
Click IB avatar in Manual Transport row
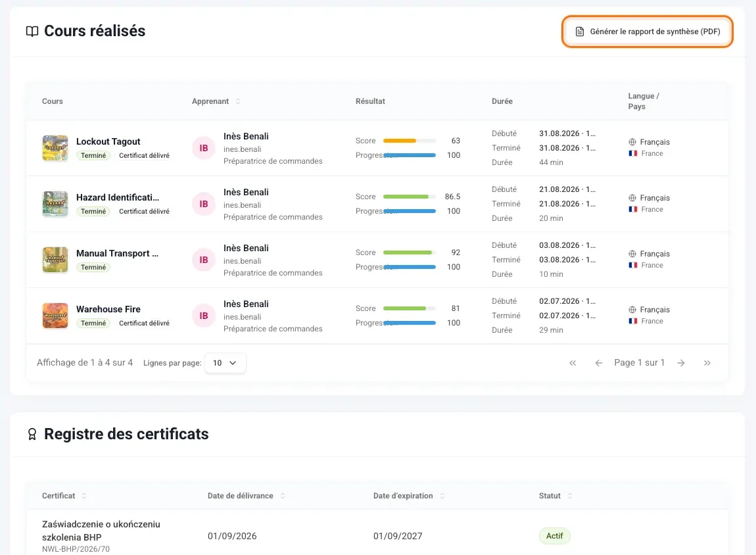click(204, 260)
